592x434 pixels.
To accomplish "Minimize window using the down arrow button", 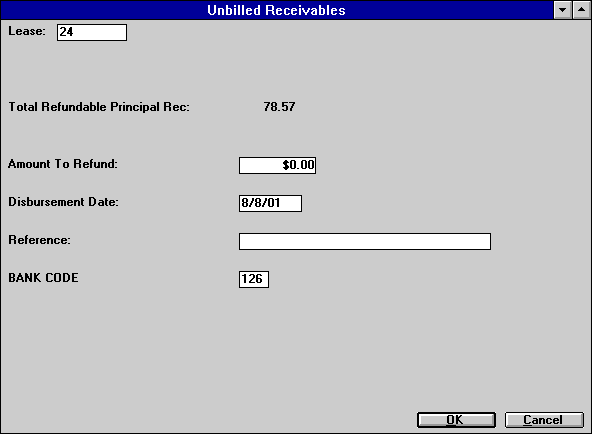I will 563,10.
